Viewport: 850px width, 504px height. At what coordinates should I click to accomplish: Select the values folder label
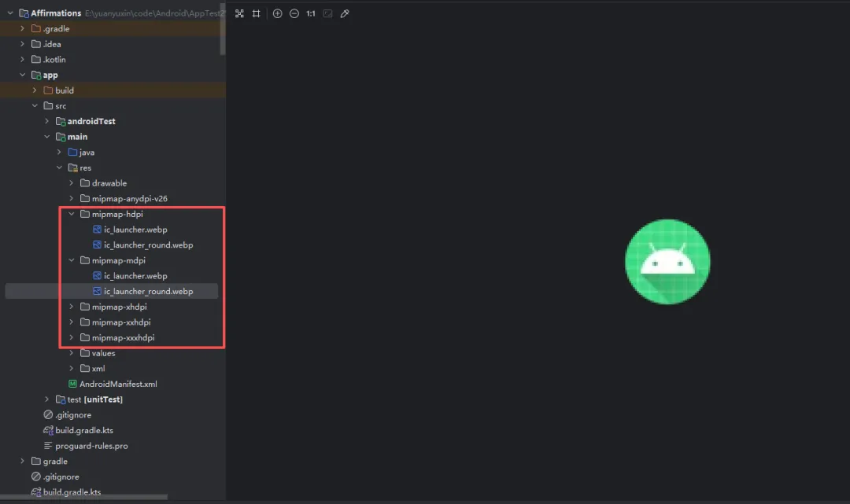103,353
